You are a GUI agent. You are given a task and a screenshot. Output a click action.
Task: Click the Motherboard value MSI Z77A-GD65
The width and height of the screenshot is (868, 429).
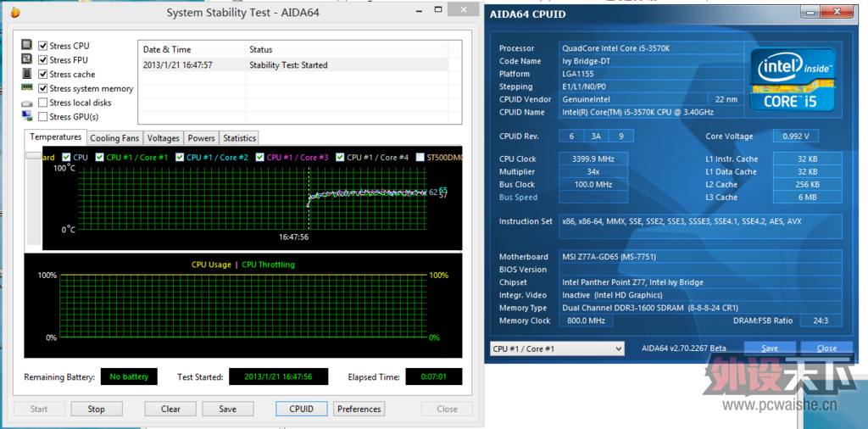click(x=700, y=256)
